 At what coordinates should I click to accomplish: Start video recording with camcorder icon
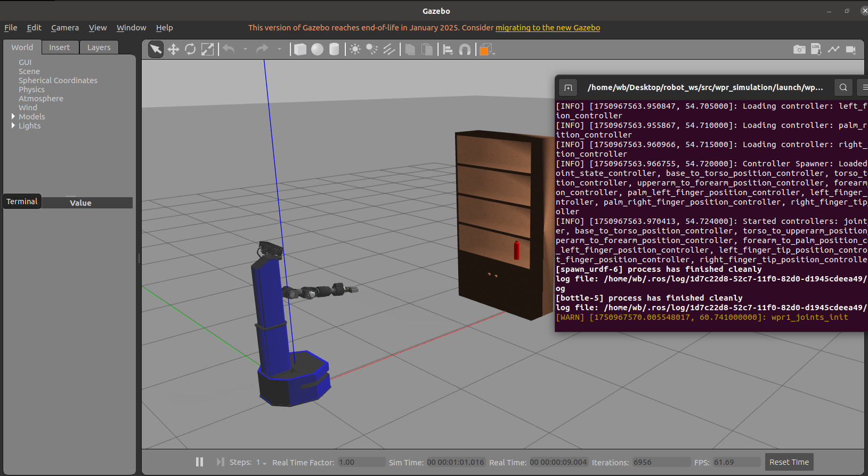click(x=851, y=50)
